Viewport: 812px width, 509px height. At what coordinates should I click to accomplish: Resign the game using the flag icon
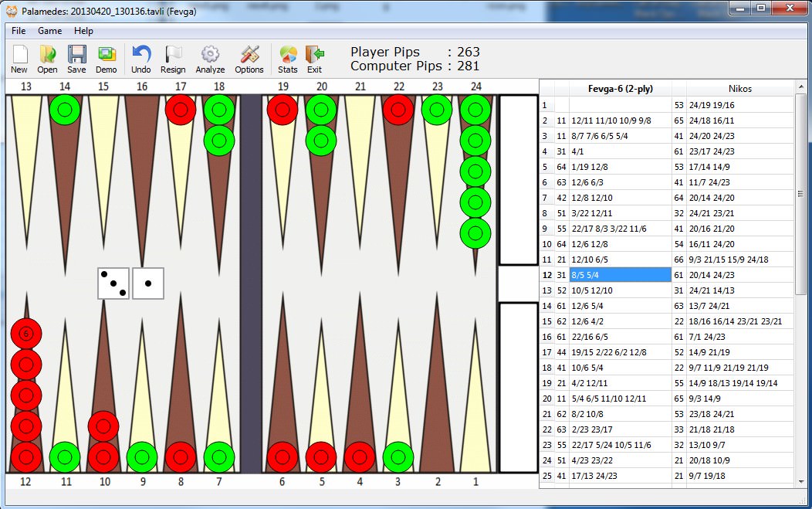coord(173,59)
